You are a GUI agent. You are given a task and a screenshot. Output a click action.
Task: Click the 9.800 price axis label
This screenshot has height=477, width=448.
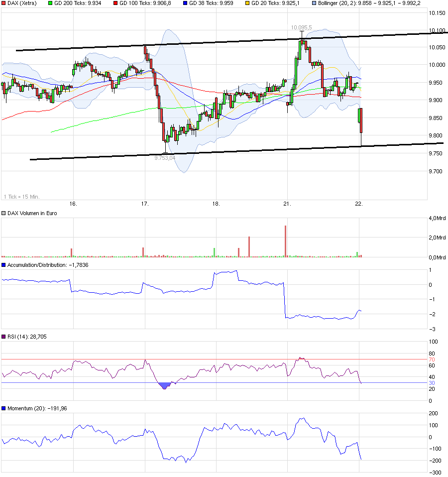[436, 135]
